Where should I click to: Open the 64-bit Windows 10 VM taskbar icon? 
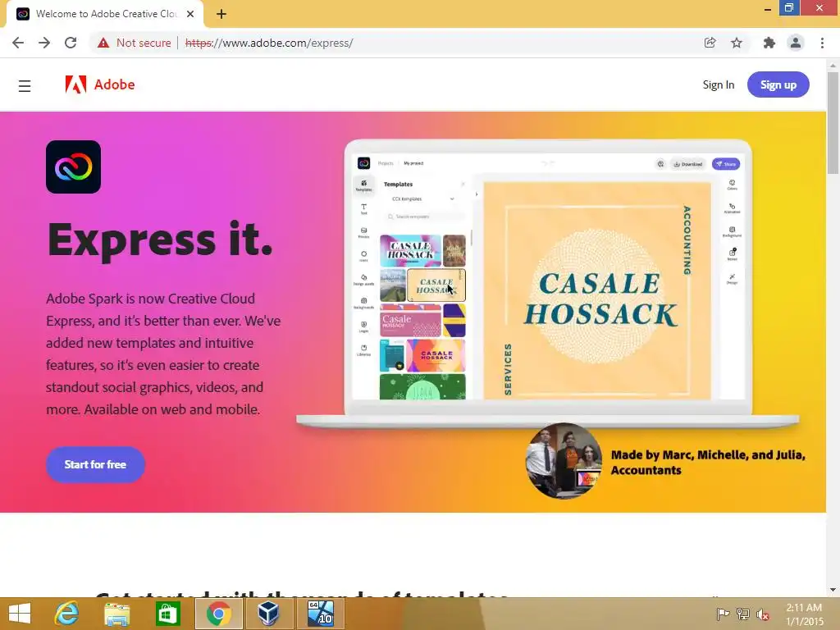click(321, 614)
